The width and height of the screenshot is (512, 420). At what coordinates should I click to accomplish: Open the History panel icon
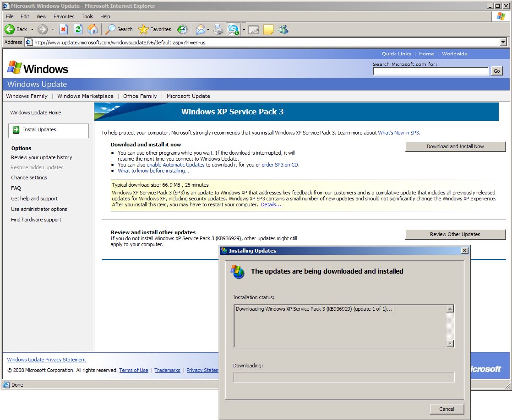(x=182, y=29)
